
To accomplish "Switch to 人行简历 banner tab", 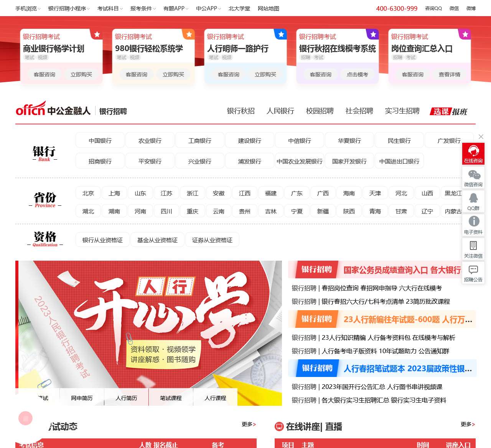I will 126,398.
